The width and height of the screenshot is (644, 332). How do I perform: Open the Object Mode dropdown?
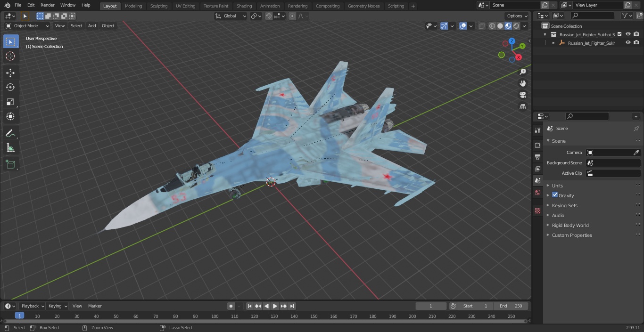click(x=27, y=26)
